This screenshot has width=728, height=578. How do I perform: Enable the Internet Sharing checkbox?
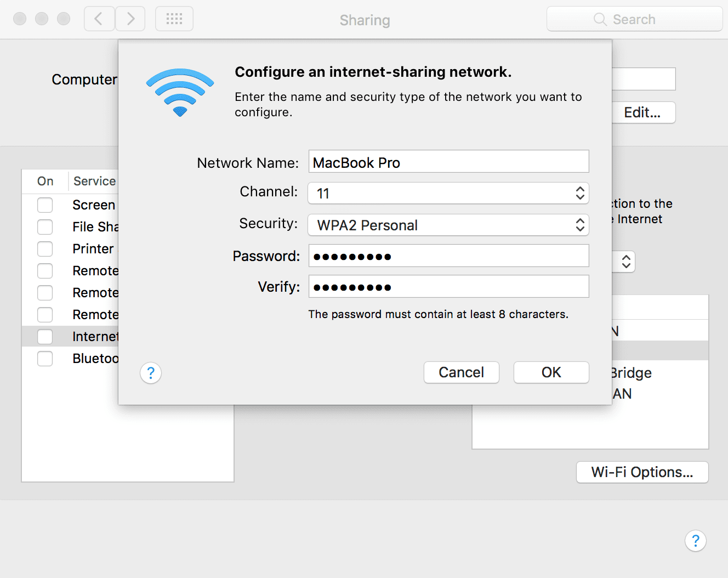click(45, 337)
